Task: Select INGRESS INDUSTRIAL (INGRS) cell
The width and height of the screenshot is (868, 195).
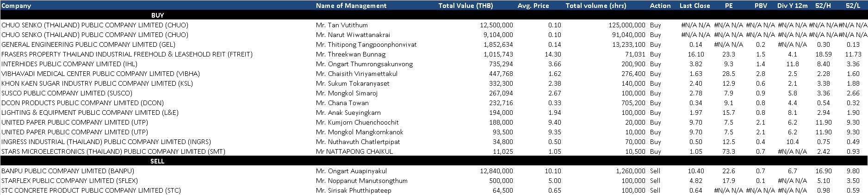Action: (x=106, y=142)
